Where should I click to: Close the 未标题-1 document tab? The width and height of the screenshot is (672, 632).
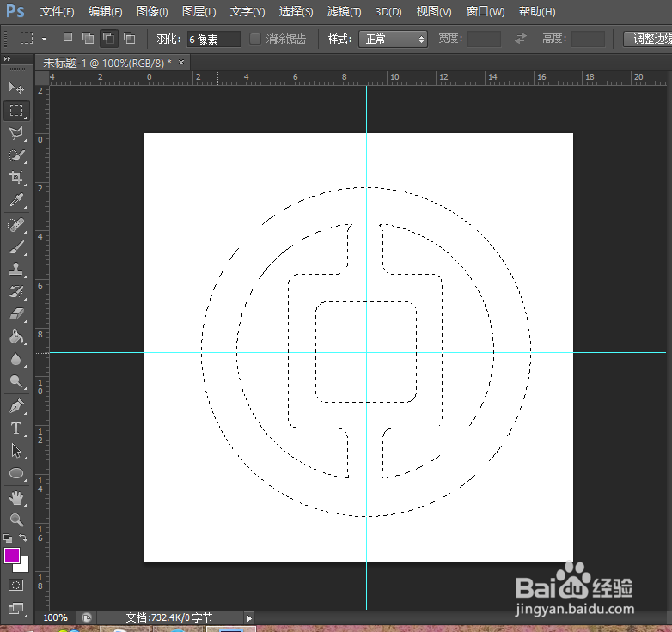(181, 63)
